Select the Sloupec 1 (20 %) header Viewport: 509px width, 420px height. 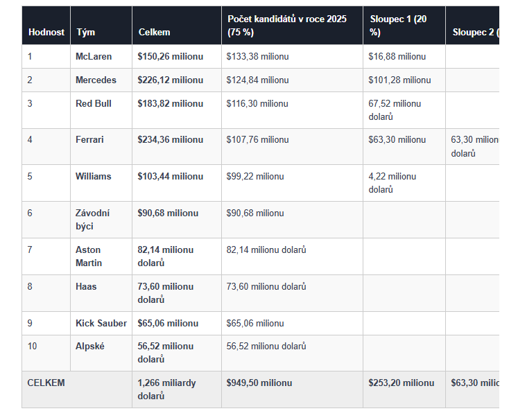398,26
